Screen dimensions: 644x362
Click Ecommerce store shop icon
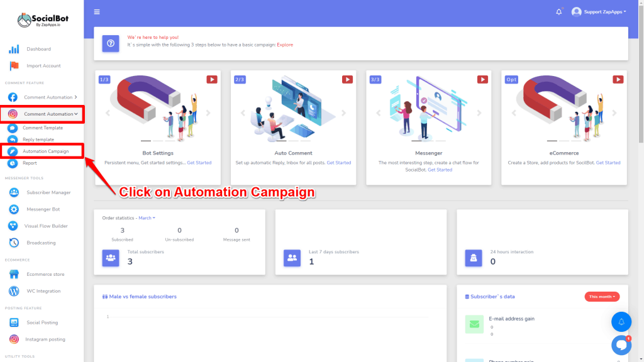[14, 274]
